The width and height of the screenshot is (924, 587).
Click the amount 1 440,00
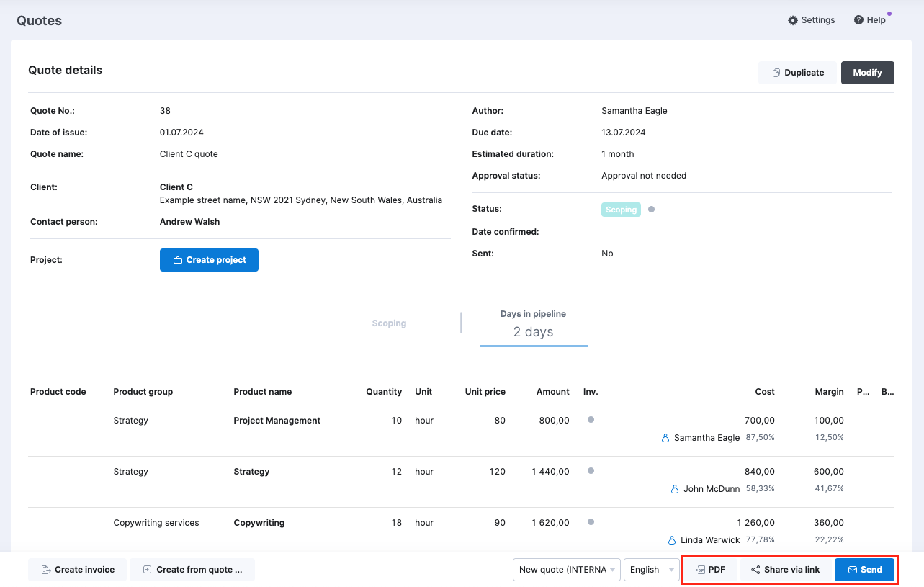pyautogui.click(x=551, y=472)
